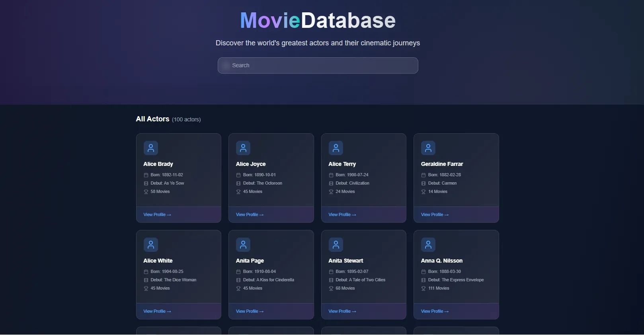This screenshot has height=335, width=644.
Task: Open View Profile for Anna Q. Nilsson
Action: tap(435, 311)
